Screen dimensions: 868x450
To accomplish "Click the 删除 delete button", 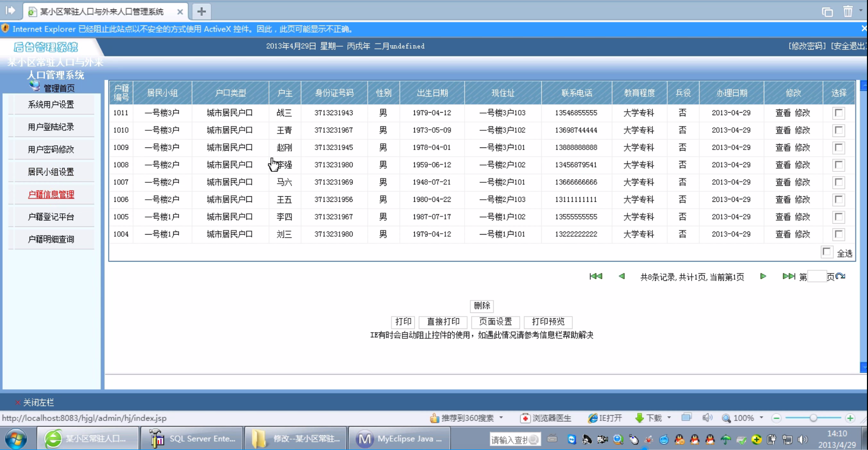I will pos(482,306).
